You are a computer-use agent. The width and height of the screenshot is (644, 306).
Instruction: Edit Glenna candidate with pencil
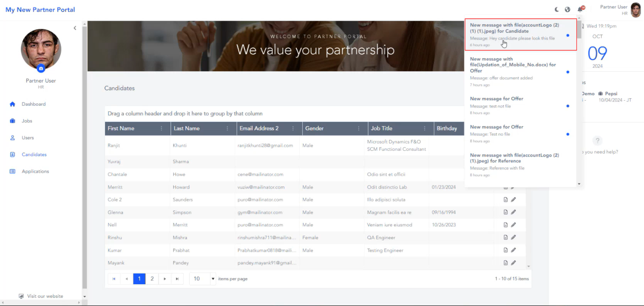click(513, 212)
